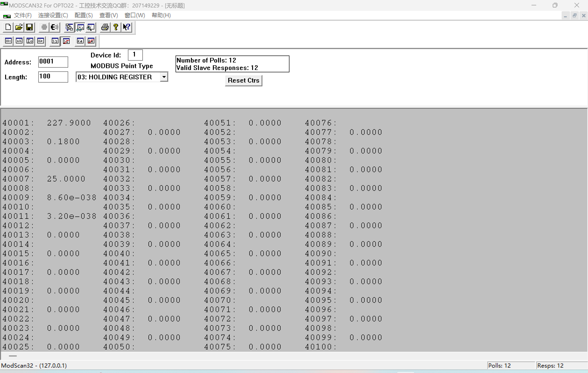This screenshot has width=588, height=373.
Task: Close the inner document window
Action: click(584, 16)
